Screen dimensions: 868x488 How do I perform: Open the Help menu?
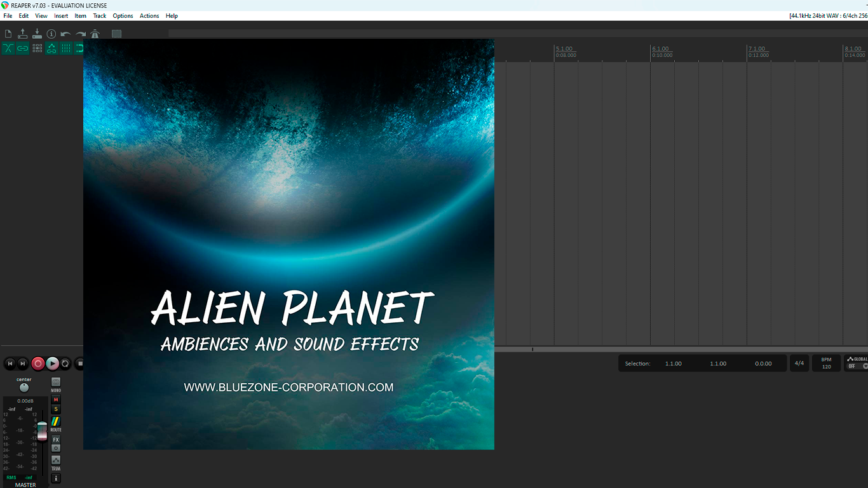pyautogui.click(x=172, y=16)
